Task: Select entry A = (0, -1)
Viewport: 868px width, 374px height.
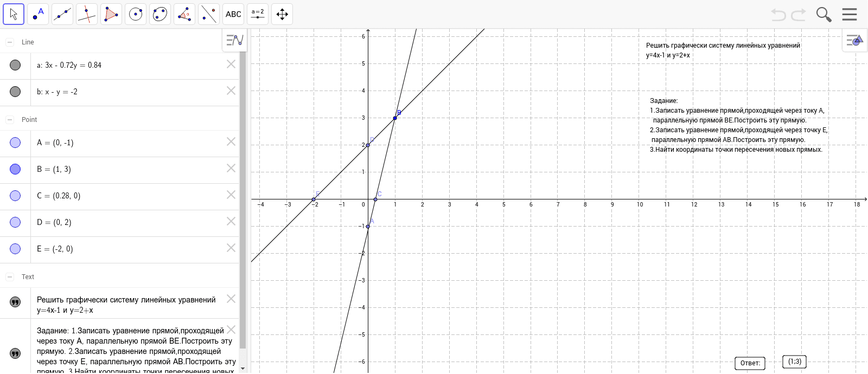Action: 55,143
